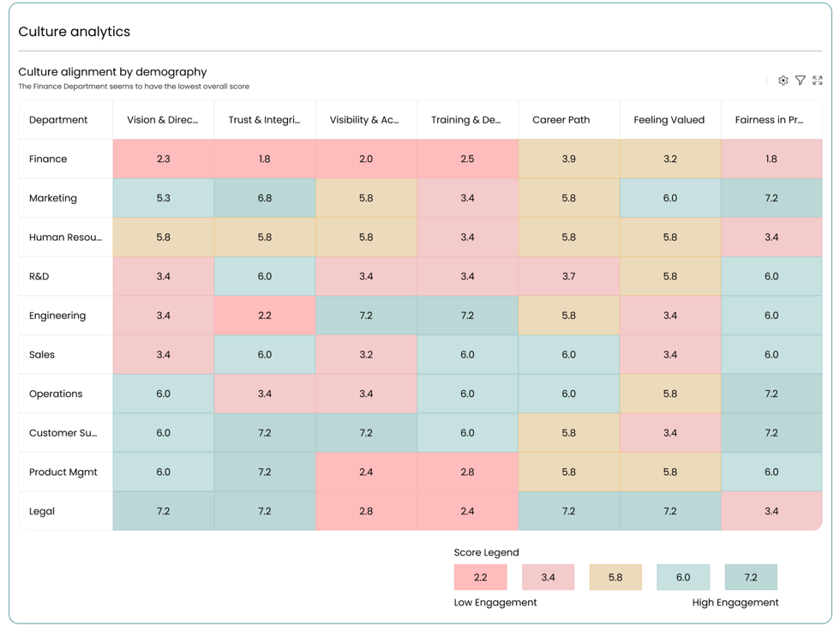Image resolution: width=840 pixels, height=638 pixels.
Task: Click the Marketing row label
Action: click(x=53, y=198)
